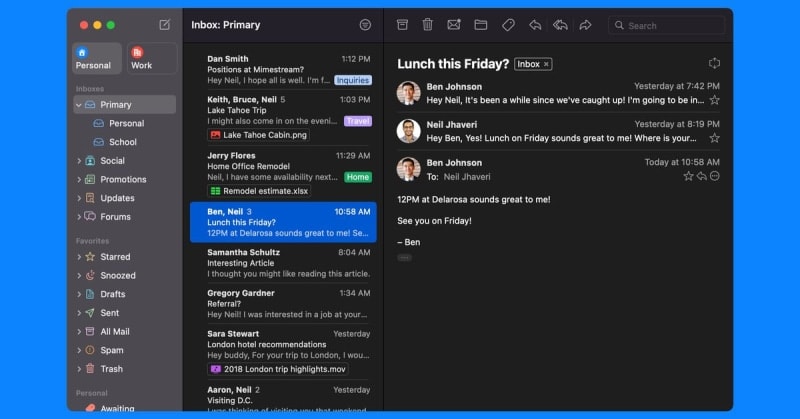The height and width of the screenshot is (419, 800).
Task: Star Neil Jhaveri's 8:19 PM message
Action: coord(714,138)
